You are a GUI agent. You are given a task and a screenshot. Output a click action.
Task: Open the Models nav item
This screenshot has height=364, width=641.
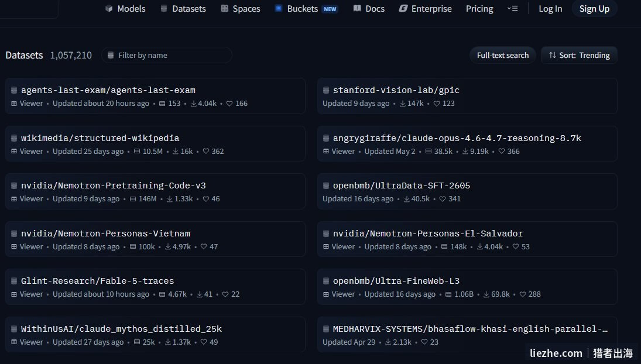pyautogui.click(x=125, y=9)
